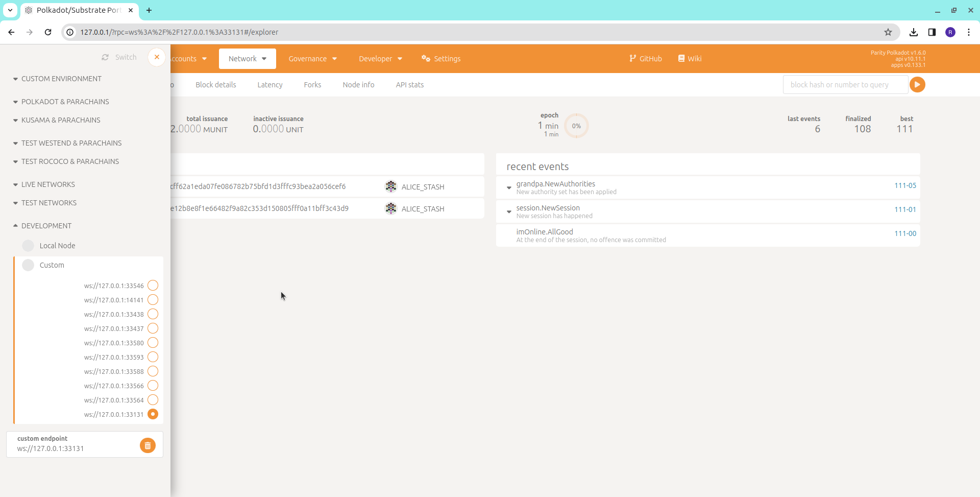Open Settings gears icon
The height and width of the screenshot is (497, 980).
pyautogui.click(x=426, y=58)
